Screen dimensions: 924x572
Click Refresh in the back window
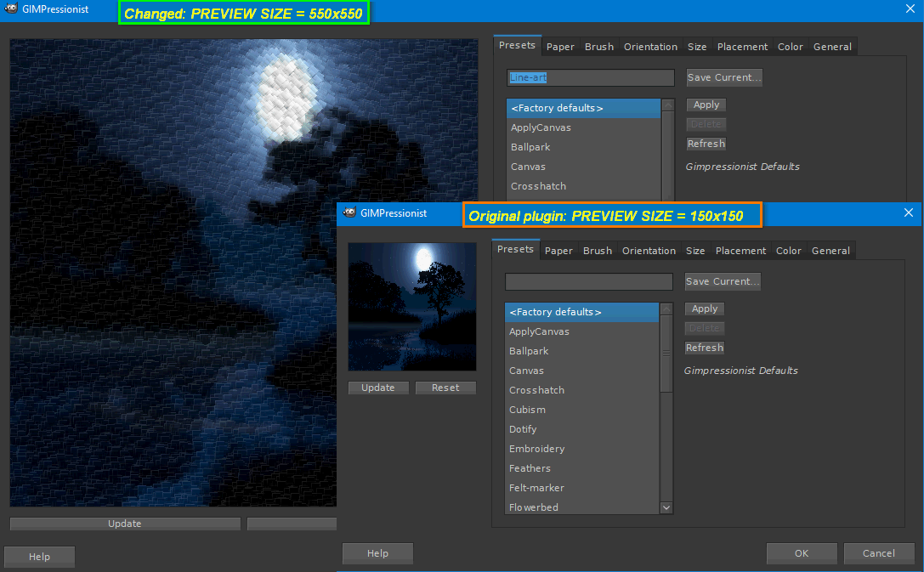click(706, 144)
